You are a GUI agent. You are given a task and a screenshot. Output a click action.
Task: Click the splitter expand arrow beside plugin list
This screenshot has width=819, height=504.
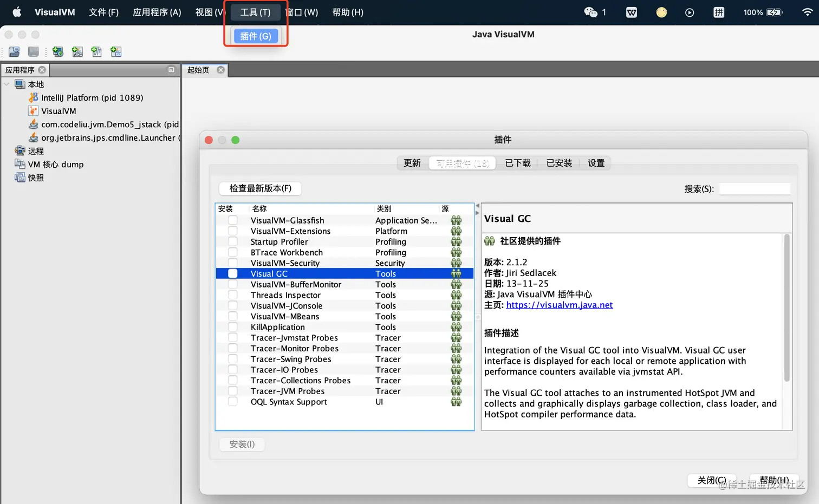(477, 213)
